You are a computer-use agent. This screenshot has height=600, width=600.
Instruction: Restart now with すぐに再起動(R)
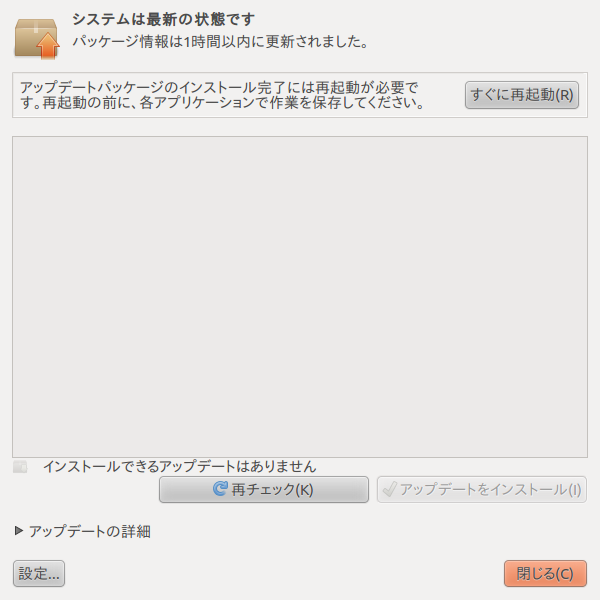click(x=522, y=95)
